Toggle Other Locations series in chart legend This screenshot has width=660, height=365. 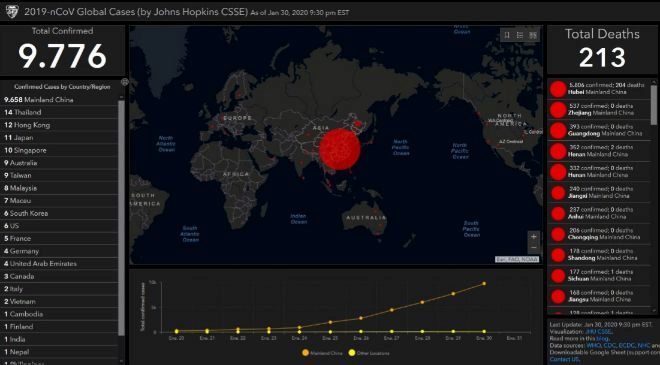pos(369,353)
